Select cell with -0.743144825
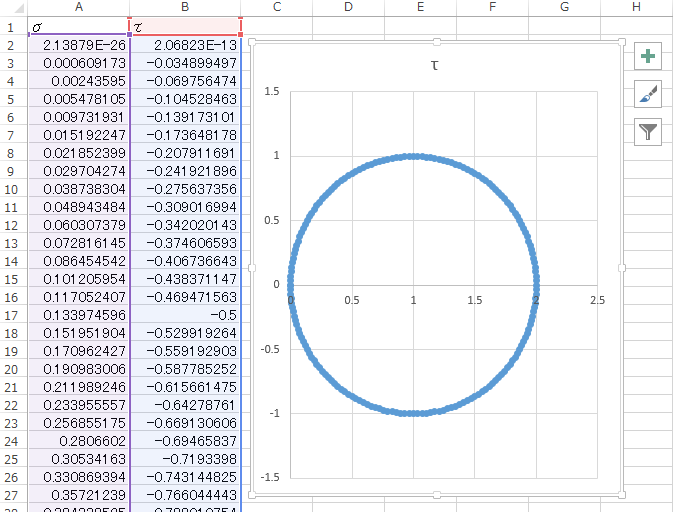Viewport: 673px width, 512px height. coord(185,477)
